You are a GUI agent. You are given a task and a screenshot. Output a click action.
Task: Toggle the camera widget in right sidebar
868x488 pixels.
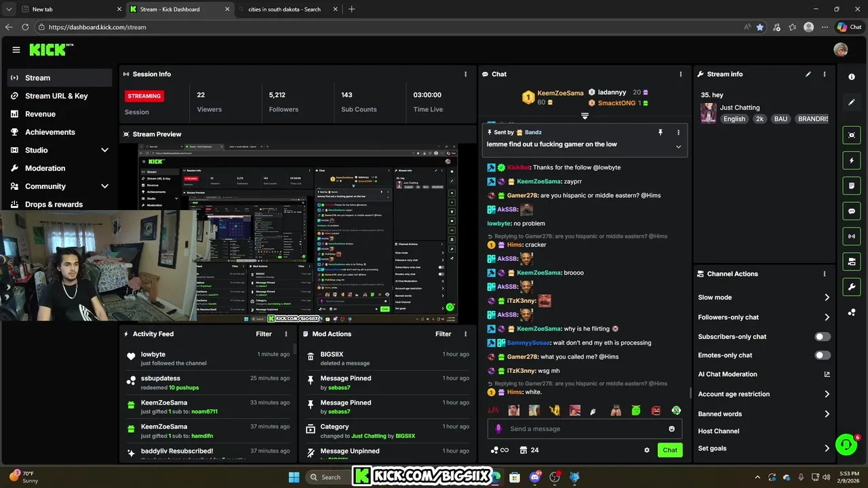(x=852, y=262)
